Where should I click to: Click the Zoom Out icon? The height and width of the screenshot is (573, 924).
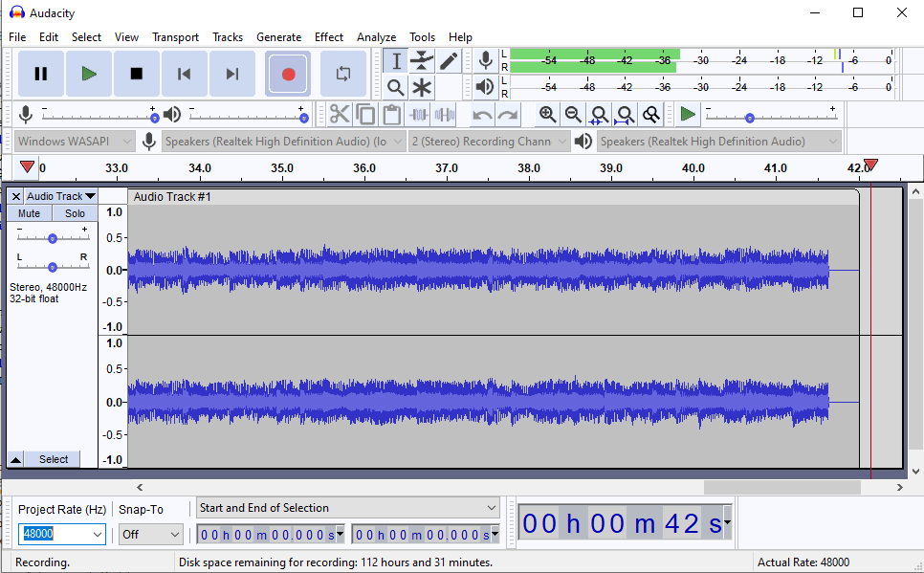click(573, 115)
